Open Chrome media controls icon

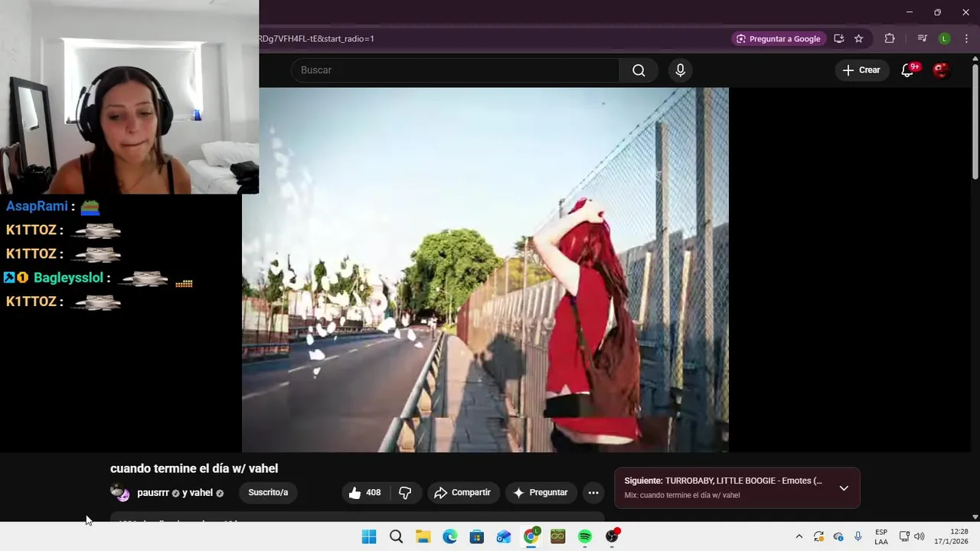[x=922, y=39]
